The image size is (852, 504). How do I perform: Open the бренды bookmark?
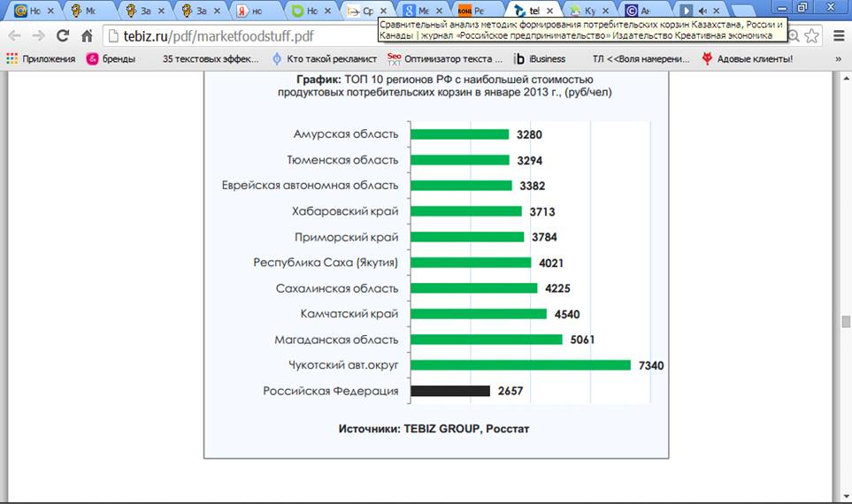[x=111, y=58]
